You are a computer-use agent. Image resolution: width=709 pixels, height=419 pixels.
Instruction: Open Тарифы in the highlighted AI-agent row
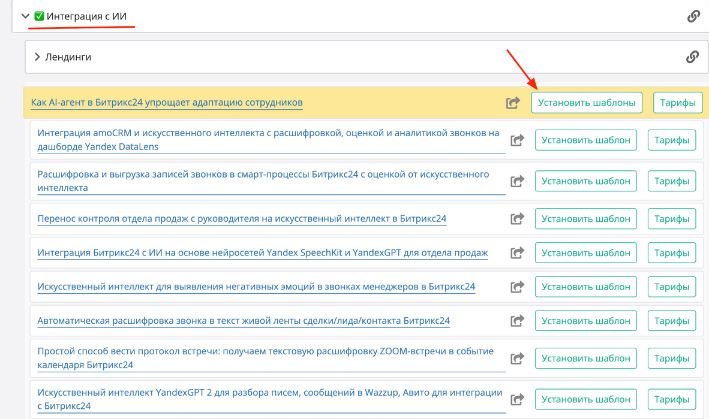click(678, 102)
